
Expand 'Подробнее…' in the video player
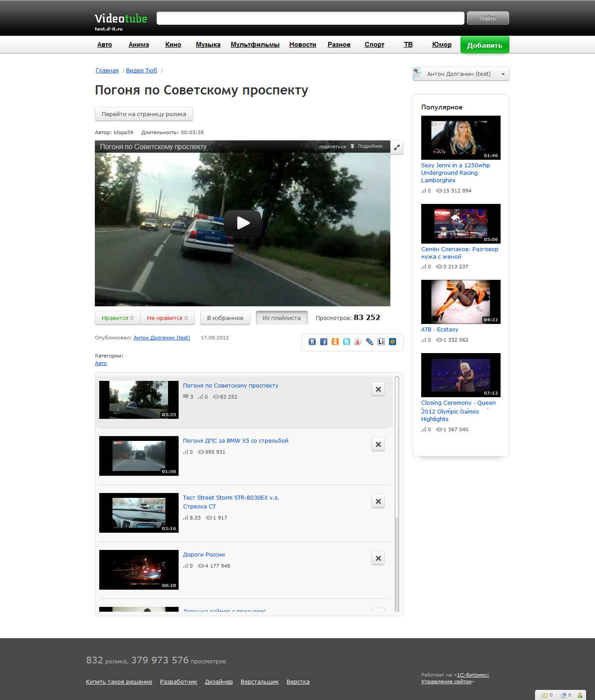(369, 147)
